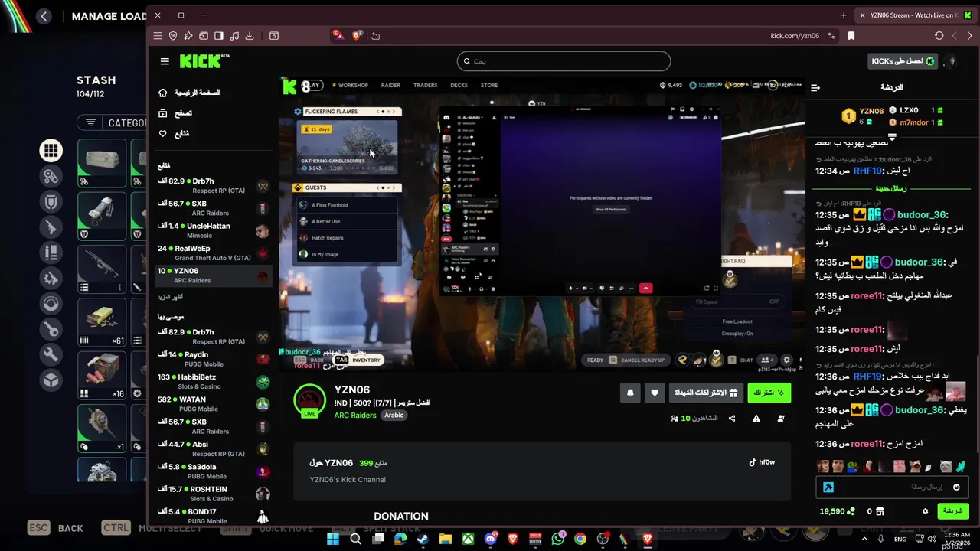Click the share stream icon
Screen dimensions: 980x551
pos(732,419)
